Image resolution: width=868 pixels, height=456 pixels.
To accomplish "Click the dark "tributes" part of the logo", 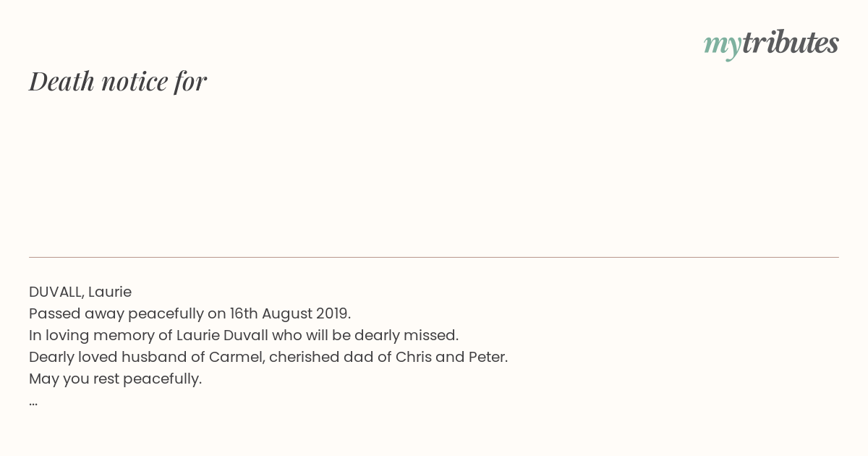I will (x=791, y=42).
